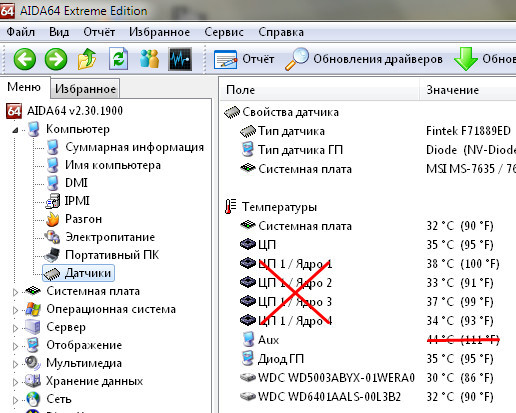Click the thermometer icon beside Температуры
Image resolution: width=516 pixels, height=413 pixels.
[x=231, y=207]
